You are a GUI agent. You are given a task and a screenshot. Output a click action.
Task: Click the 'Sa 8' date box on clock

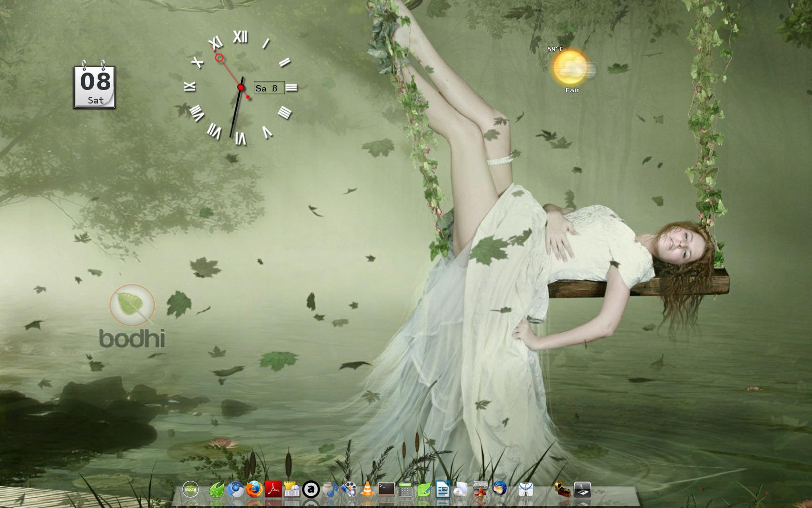pyautogui.click(x=269, y=88)
